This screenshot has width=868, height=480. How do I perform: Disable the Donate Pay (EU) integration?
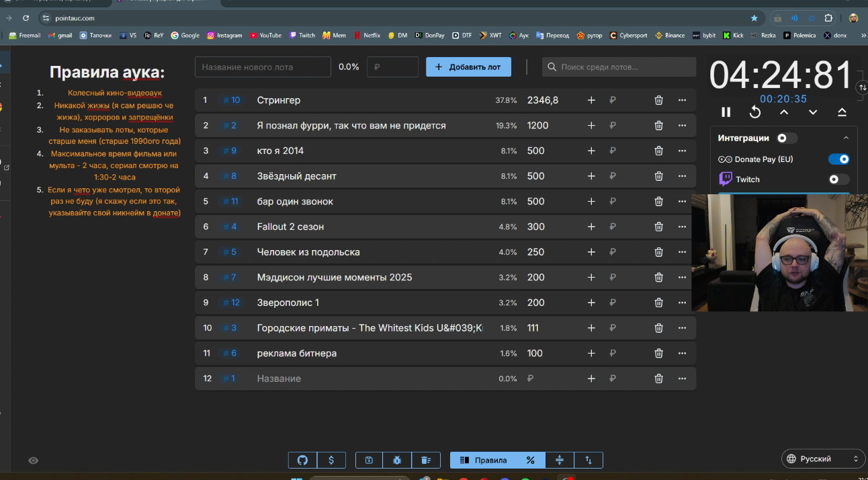click(839, 159)
